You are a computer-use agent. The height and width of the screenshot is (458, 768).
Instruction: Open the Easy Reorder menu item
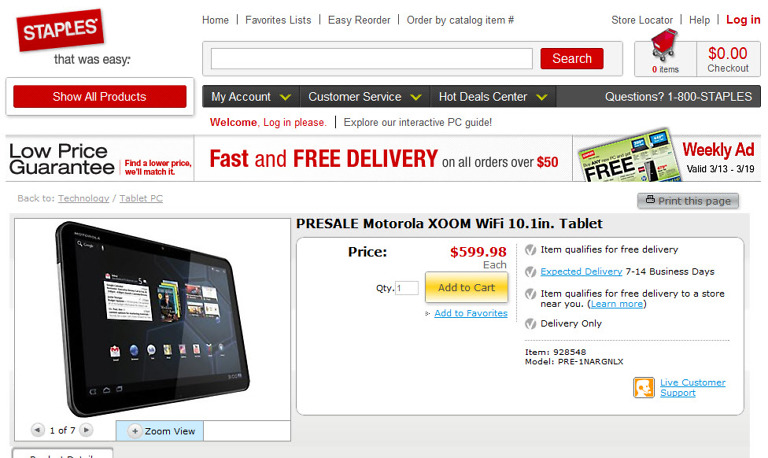coord(359,20)
